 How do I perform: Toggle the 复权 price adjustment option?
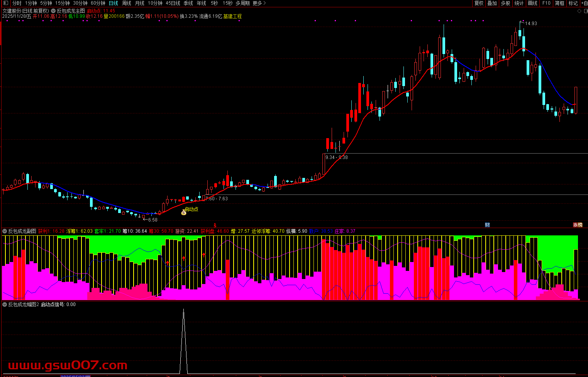pyautogui.click(x=479, y=3)
